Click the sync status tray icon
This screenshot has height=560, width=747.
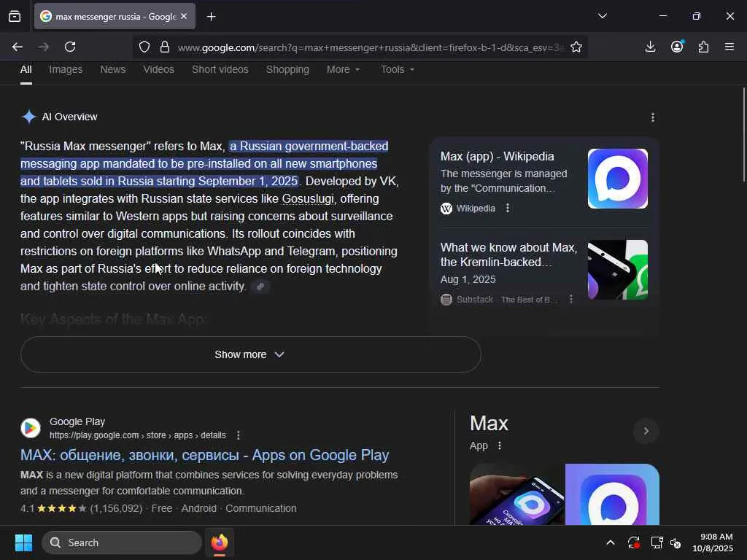[x=634, y=542]
